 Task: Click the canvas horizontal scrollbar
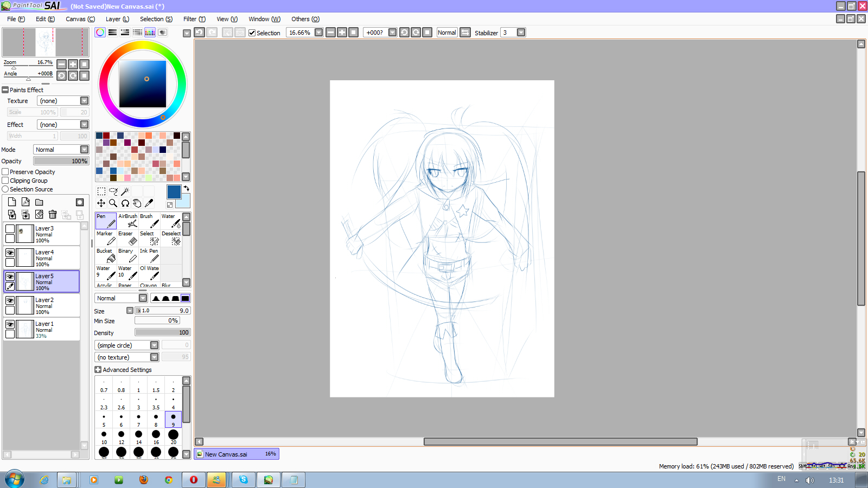(560, 442)
